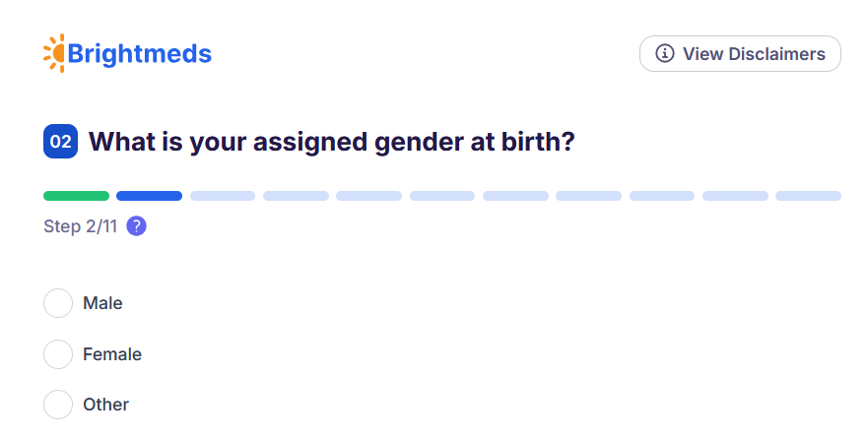This screenshot has height=439, width=868.
Task: Select the Male radio button
Action: point(58,303)
